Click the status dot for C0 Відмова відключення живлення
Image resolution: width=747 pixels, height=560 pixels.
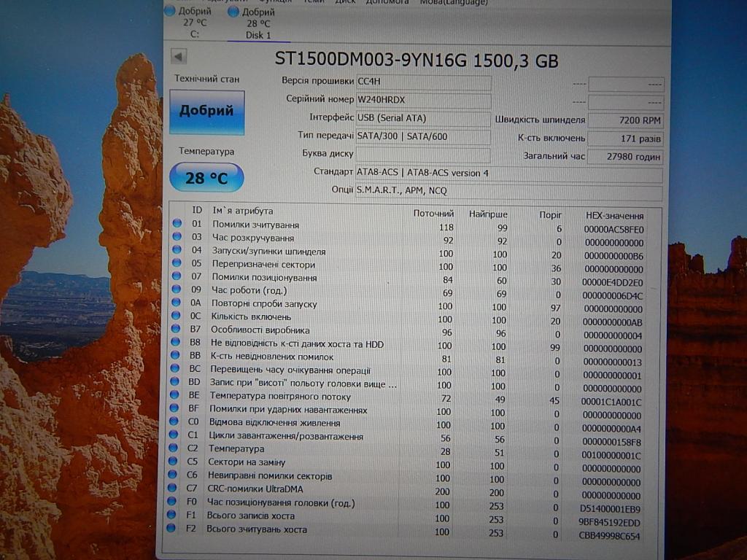(174, 421)
